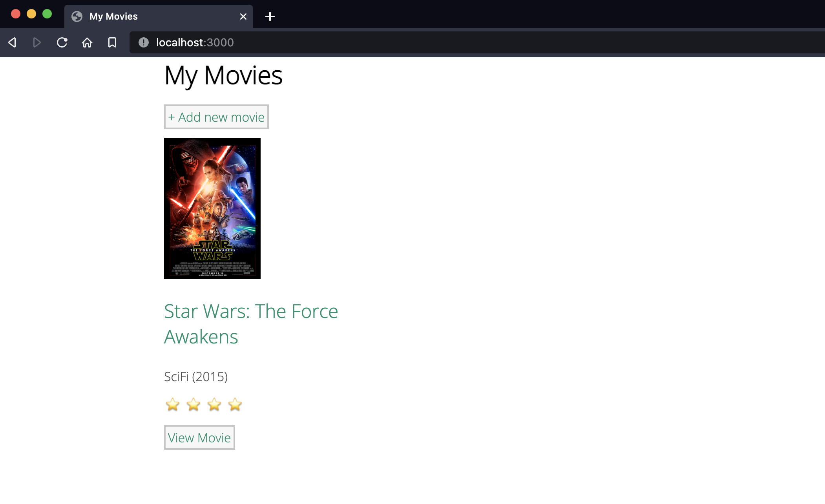The height and width of the screenshot is (504, 825).
Task: Click the Star Wars poster thumbnail
Action: coord(212,208)
